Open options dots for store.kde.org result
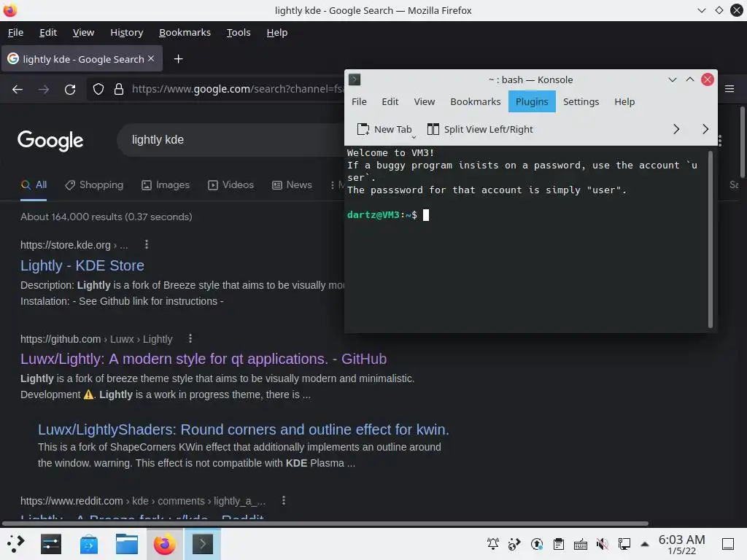747x560 pixels. coord(146,244)
